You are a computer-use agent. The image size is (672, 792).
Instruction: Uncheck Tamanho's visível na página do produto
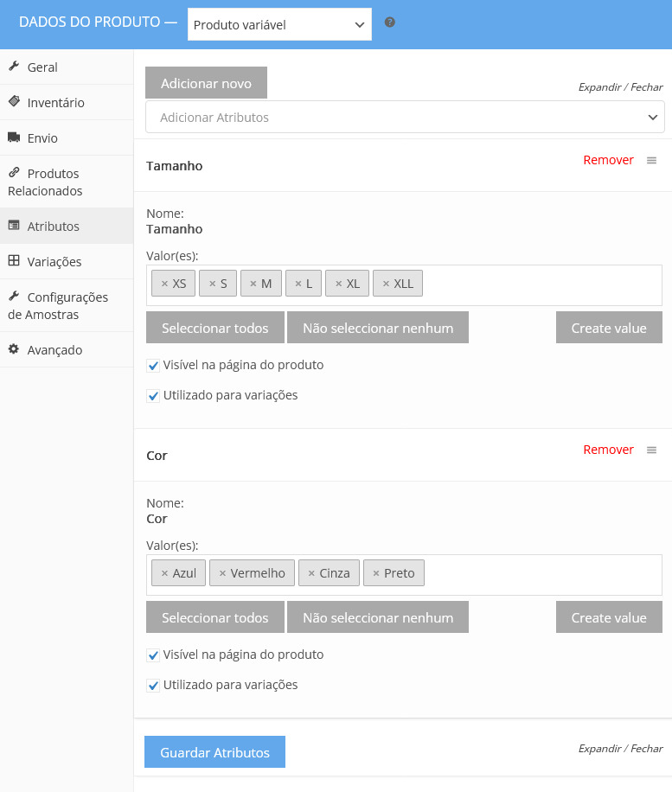tap(153, 366)
